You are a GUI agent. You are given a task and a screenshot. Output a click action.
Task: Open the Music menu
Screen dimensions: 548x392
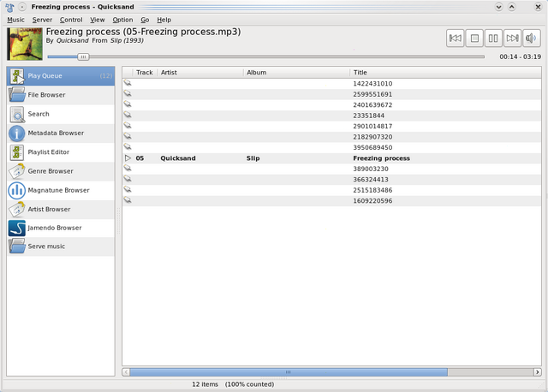pyautogui.click(x=15, y=20)
